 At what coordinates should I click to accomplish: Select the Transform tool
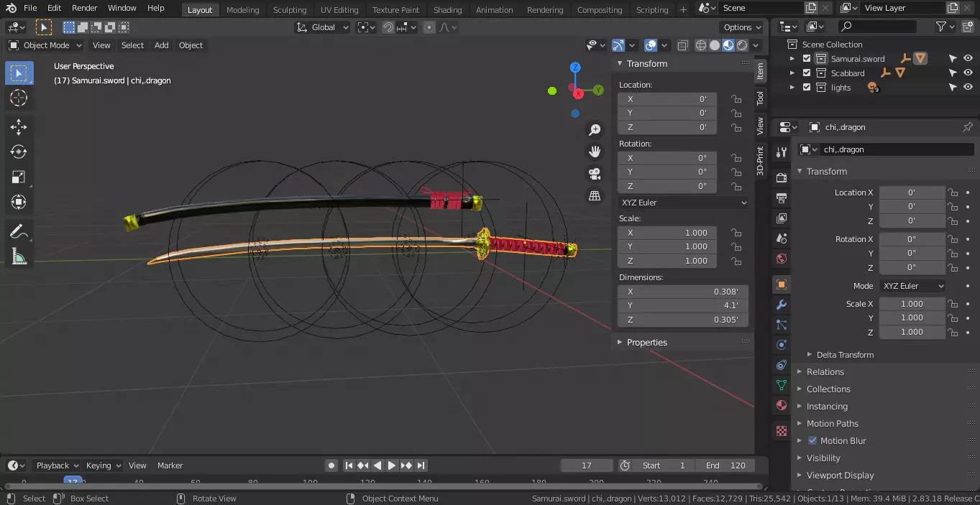click(19, 202)
